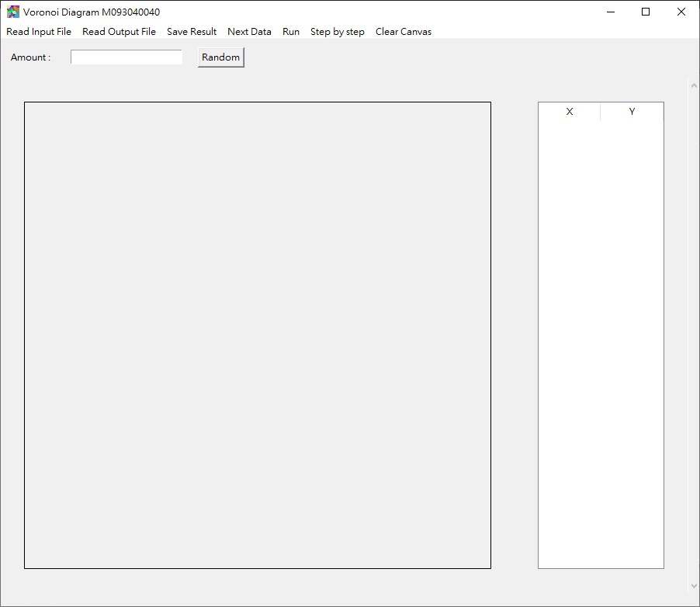
Task: Click the Voronoi Diagram app icon in title bar
Action: coord(13,12)
